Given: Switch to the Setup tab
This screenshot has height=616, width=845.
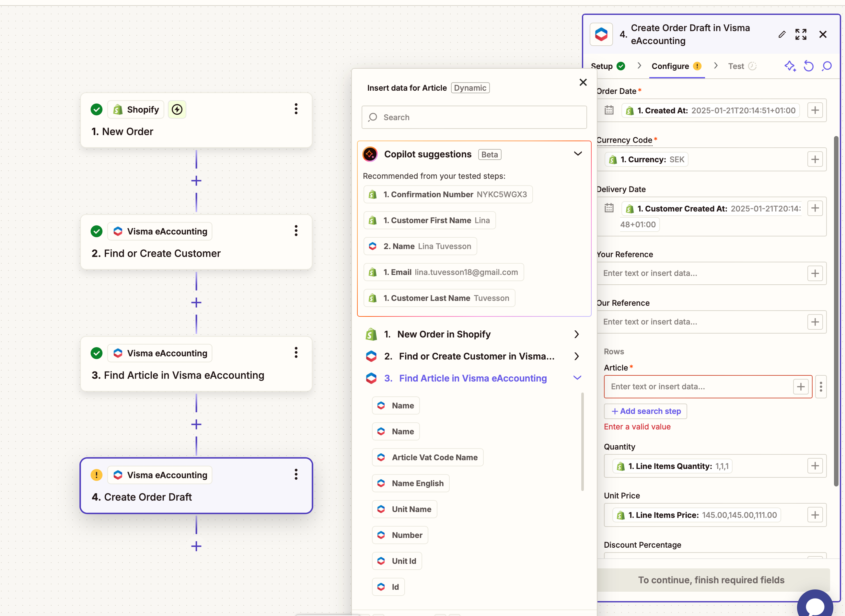Looking at the screenshot, I should [608, 66].
